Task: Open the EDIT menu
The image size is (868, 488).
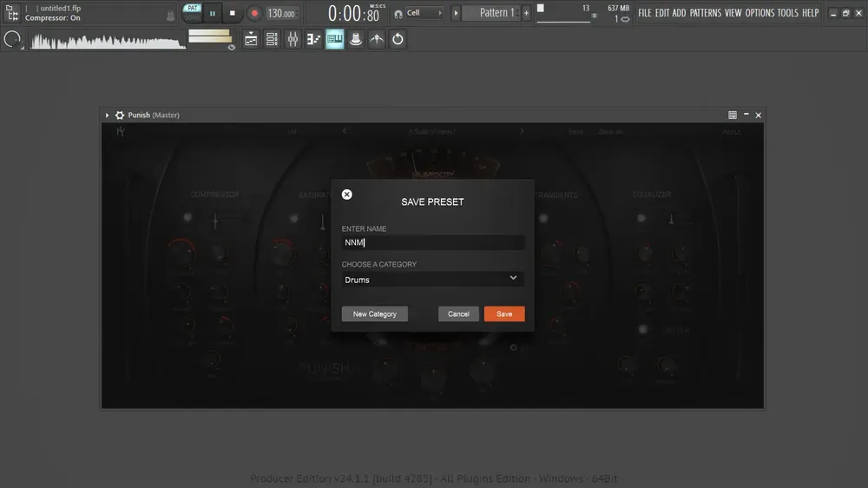Action: tap(662, 13)
